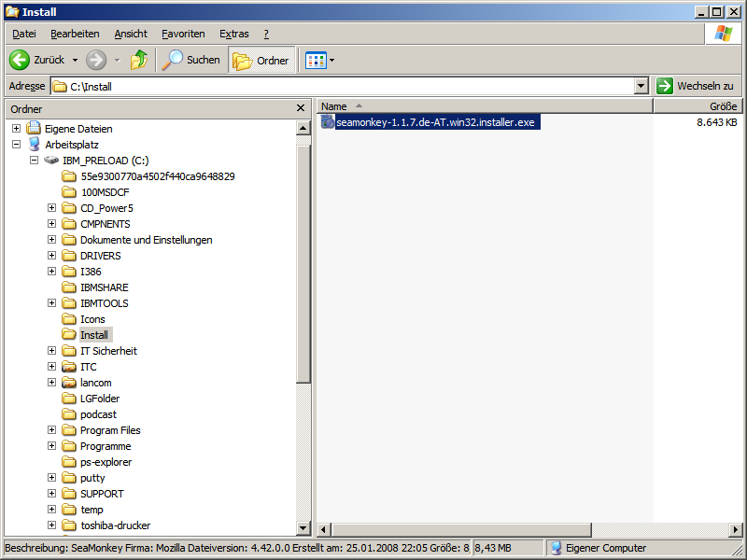Select the Eigene Dateien icon
Image resolution: width=747 pixels, height=560 pixels.
[x=34, y=128]
